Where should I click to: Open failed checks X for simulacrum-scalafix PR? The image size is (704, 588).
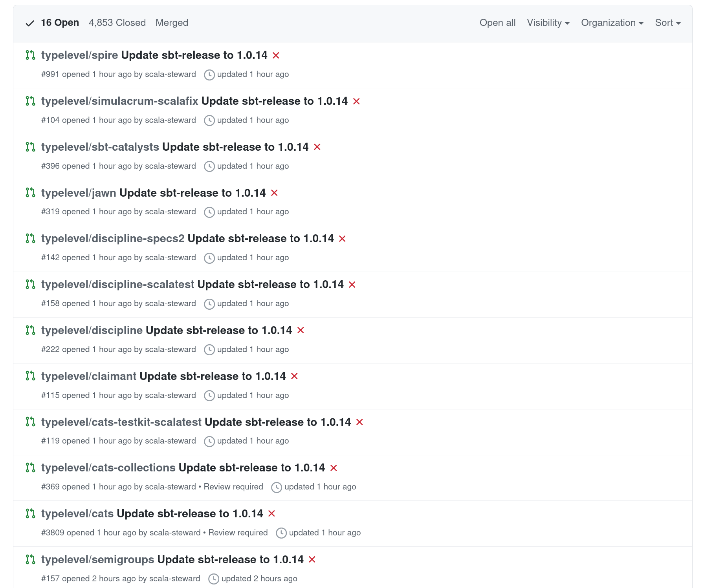[x=356, y=101]
